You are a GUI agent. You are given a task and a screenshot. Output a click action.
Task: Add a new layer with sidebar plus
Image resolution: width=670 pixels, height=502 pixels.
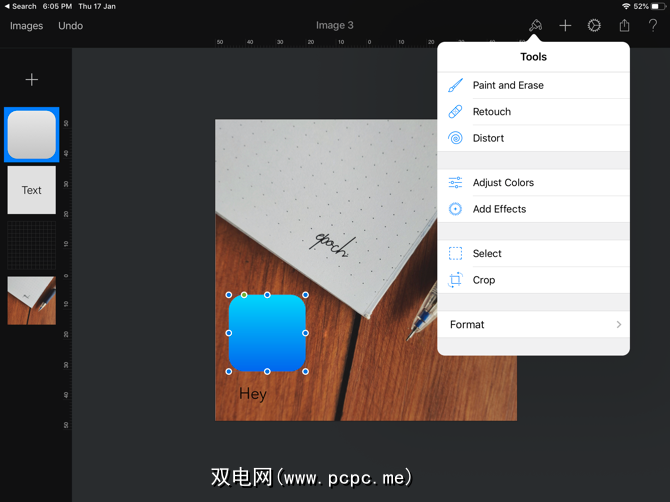(32, 79)
